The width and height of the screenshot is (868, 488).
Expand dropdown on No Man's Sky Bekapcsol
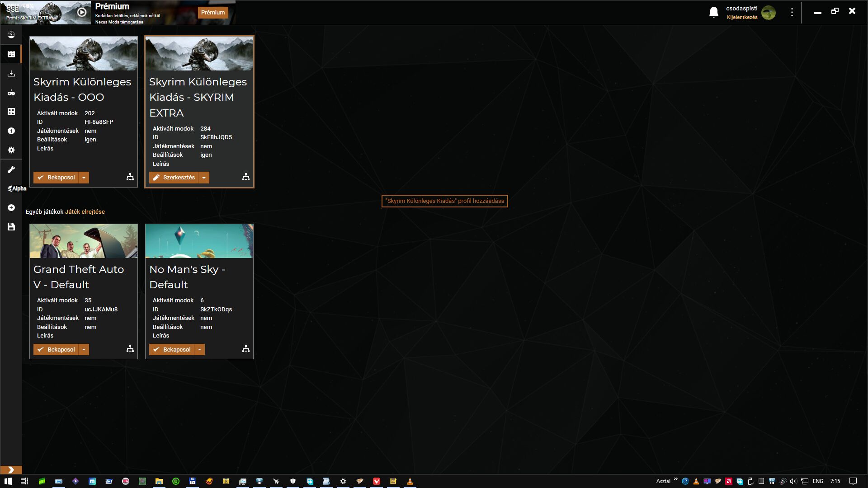coord(200,350)
